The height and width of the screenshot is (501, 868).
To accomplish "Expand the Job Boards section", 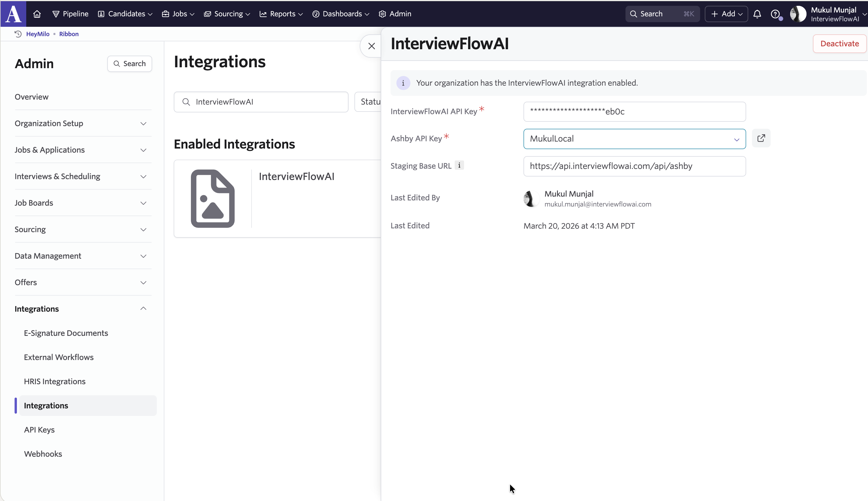I will click(83, 203).
